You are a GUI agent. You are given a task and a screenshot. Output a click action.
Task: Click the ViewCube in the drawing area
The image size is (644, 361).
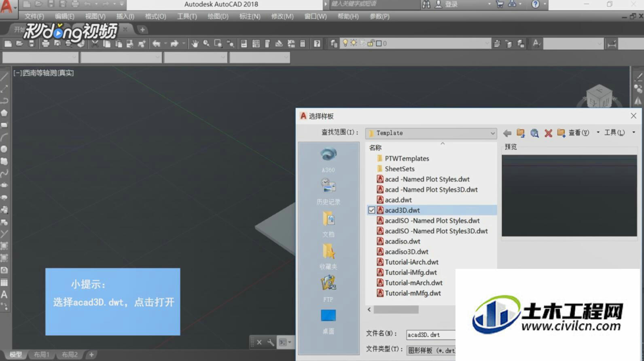600,96
